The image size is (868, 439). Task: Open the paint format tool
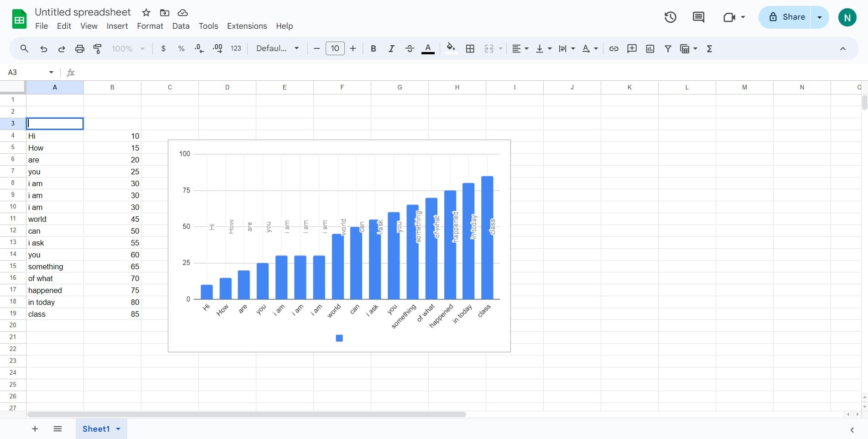[x=97, y=48]
